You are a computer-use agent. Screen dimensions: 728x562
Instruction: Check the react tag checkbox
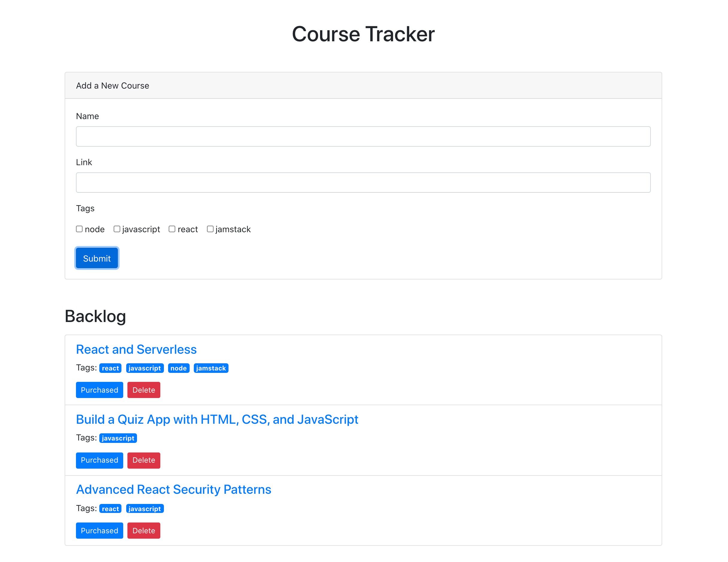[172, 229]
